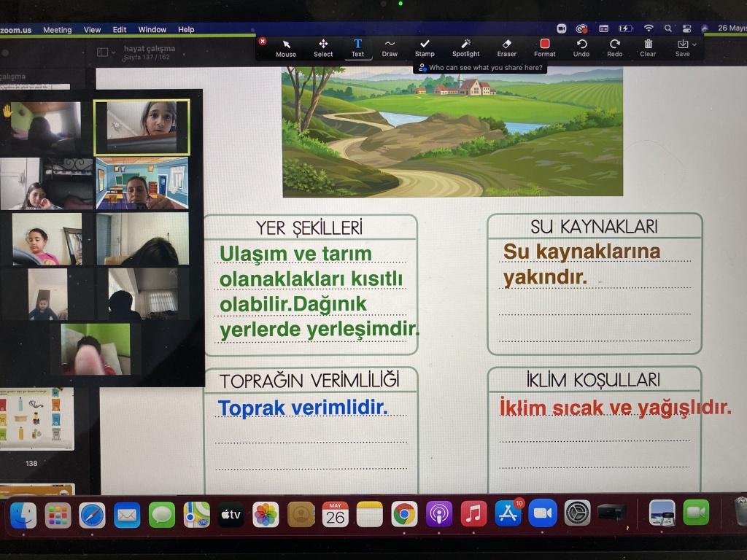
Task: Select the Mouse annotation tool
Action: pyautogui.click(x=286, y=48)
